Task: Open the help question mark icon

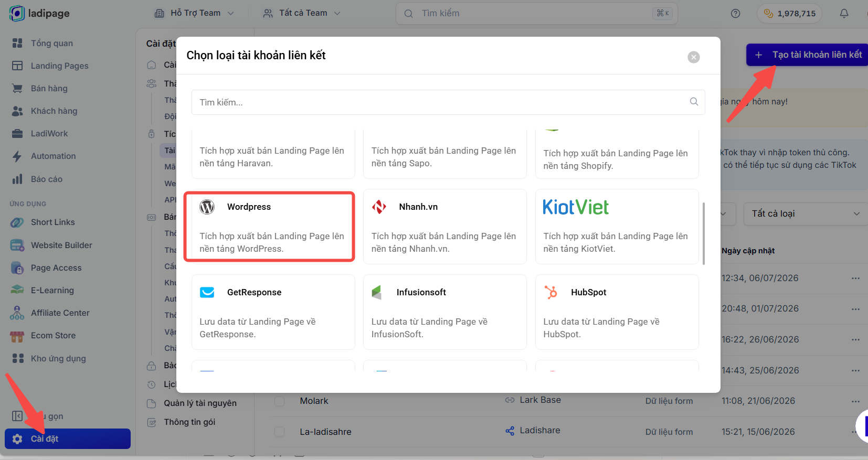Action: click(x=735, y=14)
